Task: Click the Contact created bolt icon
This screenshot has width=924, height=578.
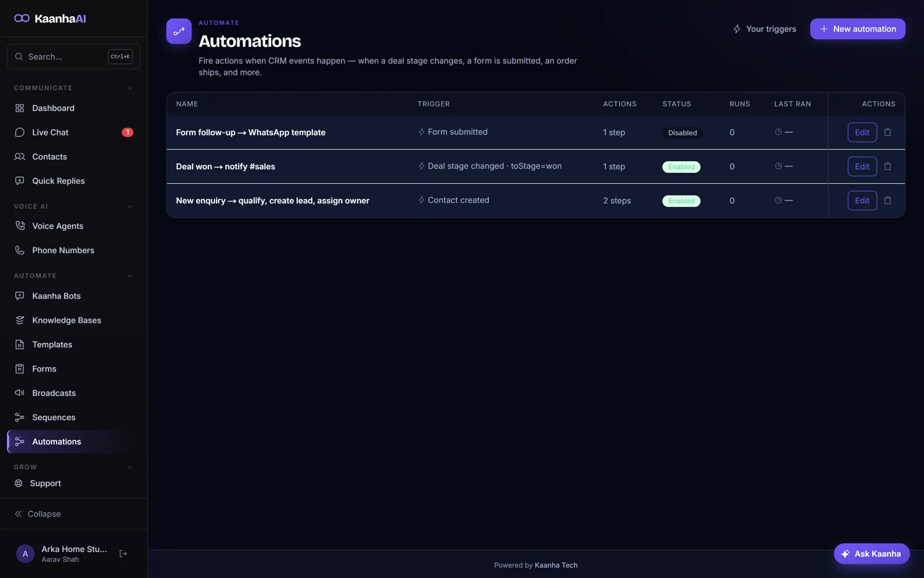Action: (422, 200)
